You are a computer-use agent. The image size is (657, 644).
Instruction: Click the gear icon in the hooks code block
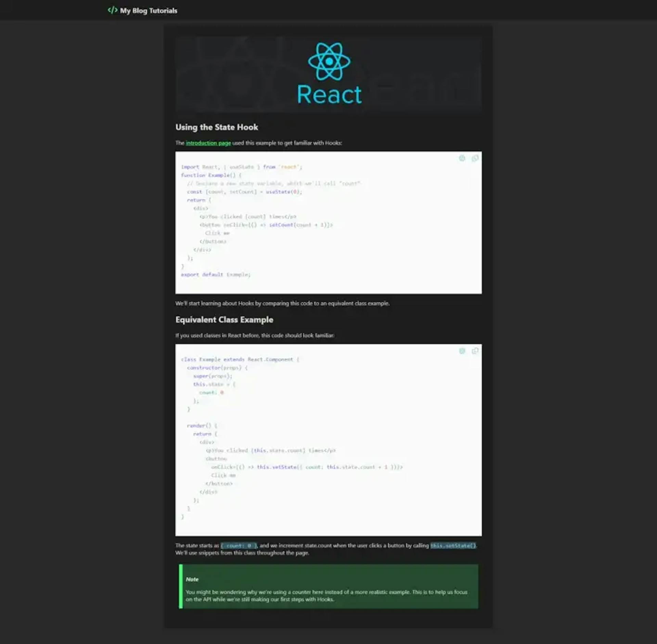[x=462, y=158]
